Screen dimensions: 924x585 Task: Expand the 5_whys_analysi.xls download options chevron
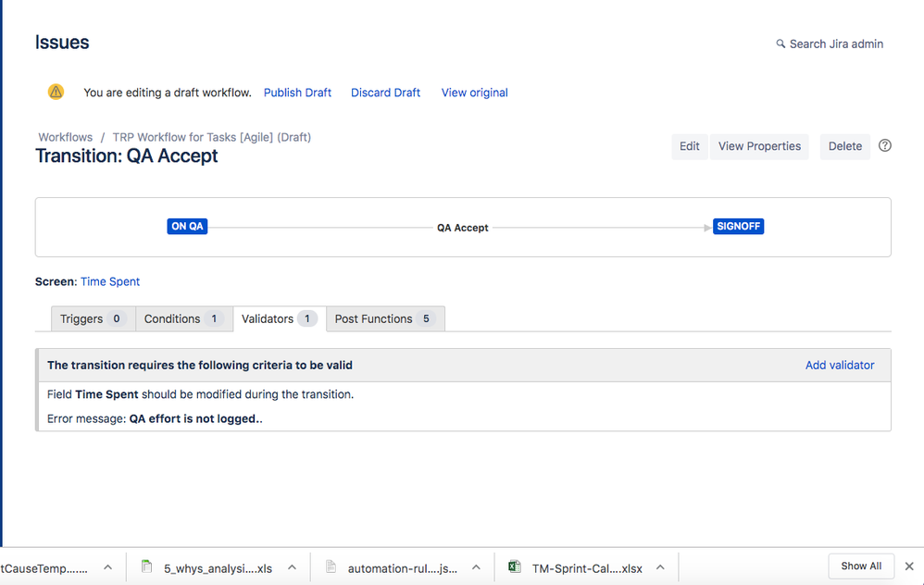coord(292,567)
